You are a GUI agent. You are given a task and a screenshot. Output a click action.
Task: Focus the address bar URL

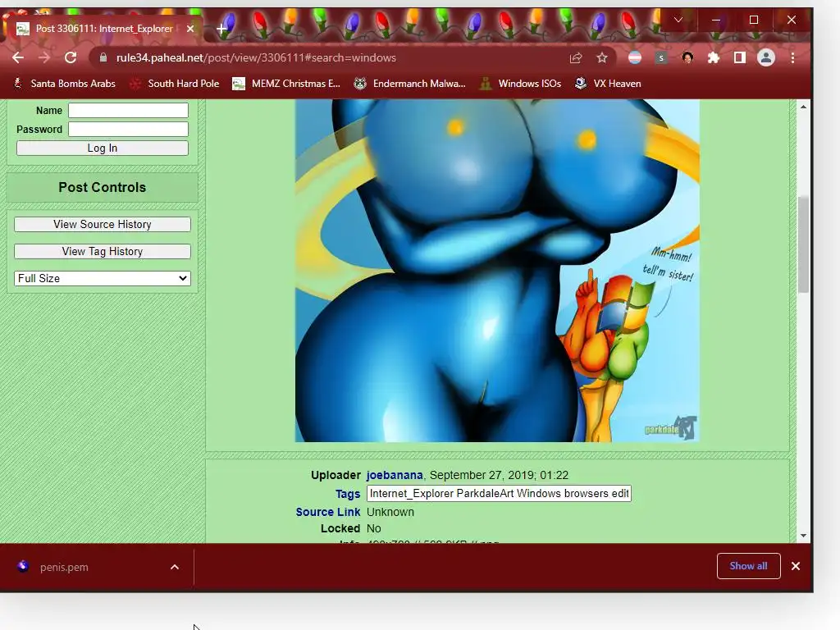(x=256, y=58)
